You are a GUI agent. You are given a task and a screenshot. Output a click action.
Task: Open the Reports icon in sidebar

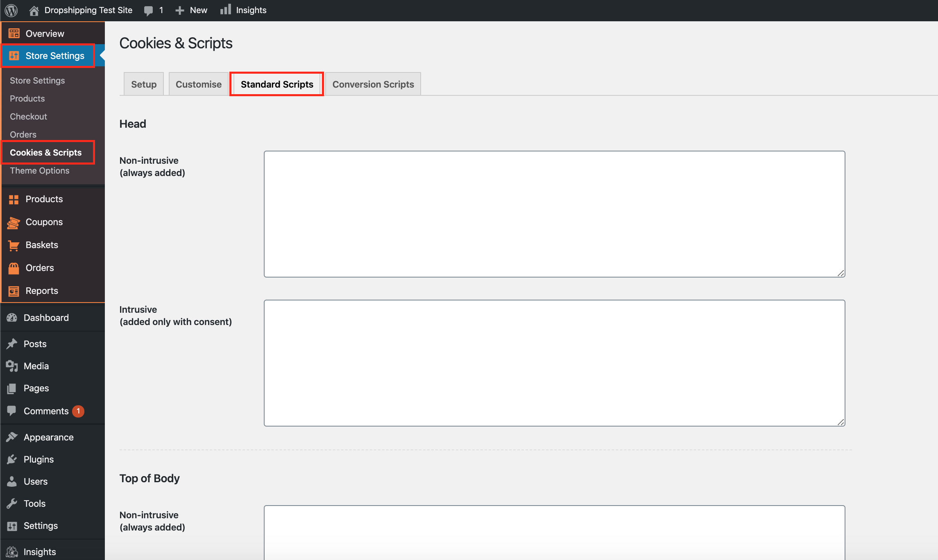coord(14,291)
